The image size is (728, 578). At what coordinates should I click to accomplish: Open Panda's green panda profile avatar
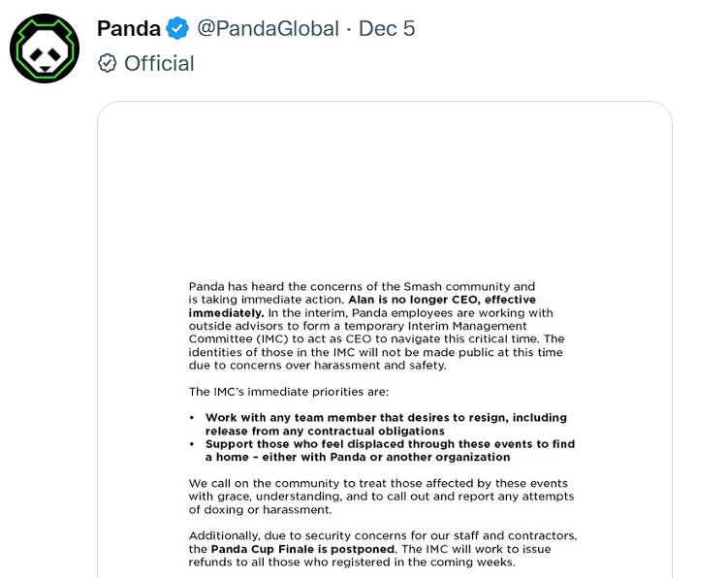point(45,48)
